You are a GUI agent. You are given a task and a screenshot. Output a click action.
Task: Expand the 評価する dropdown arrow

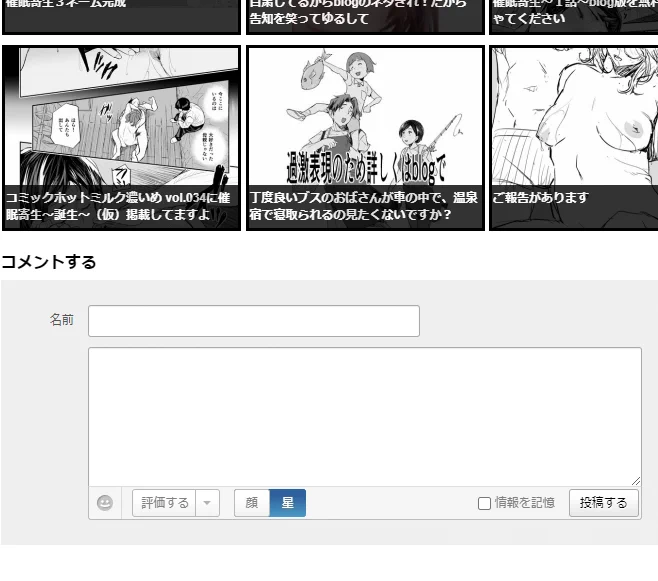pyautogui.click(x=207, y=503)
